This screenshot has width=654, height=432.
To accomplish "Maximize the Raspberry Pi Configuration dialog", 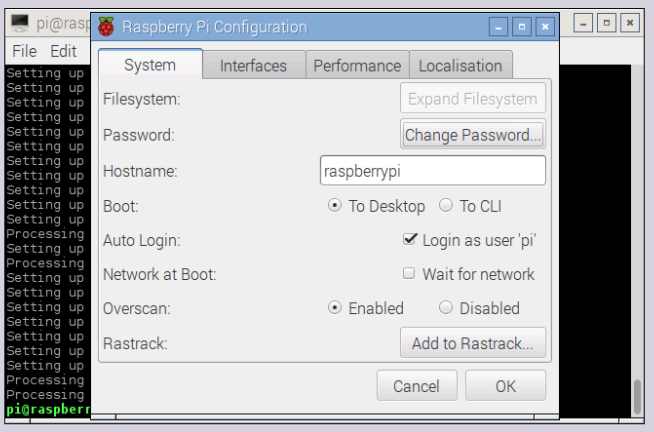I will click(522, 27).
